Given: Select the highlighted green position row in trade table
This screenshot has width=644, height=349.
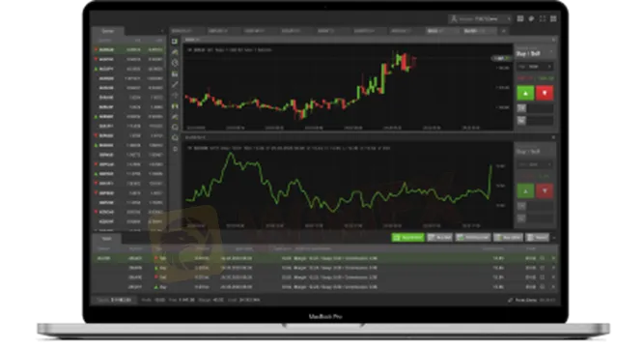Looking at the screenshot, I should 324,258.
